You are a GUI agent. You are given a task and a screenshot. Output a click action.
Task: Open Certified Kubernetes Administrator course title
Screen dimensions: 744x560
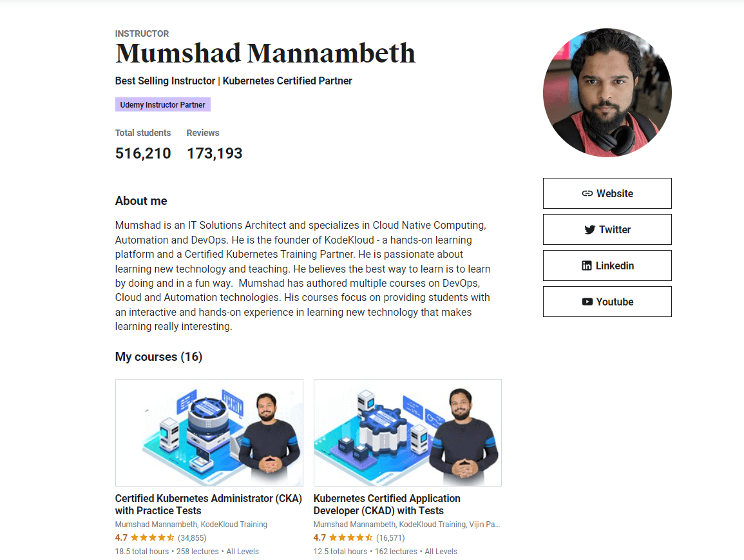tap(208, 504)
